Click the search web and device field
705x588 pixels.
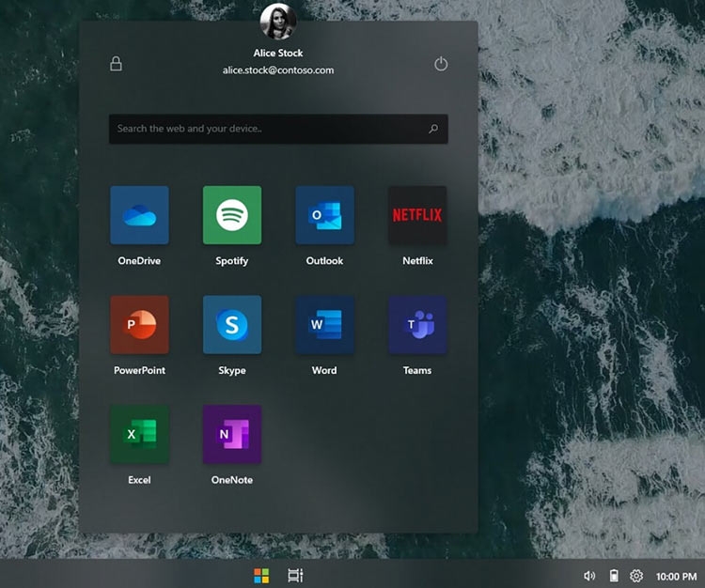tap(268, 129)
